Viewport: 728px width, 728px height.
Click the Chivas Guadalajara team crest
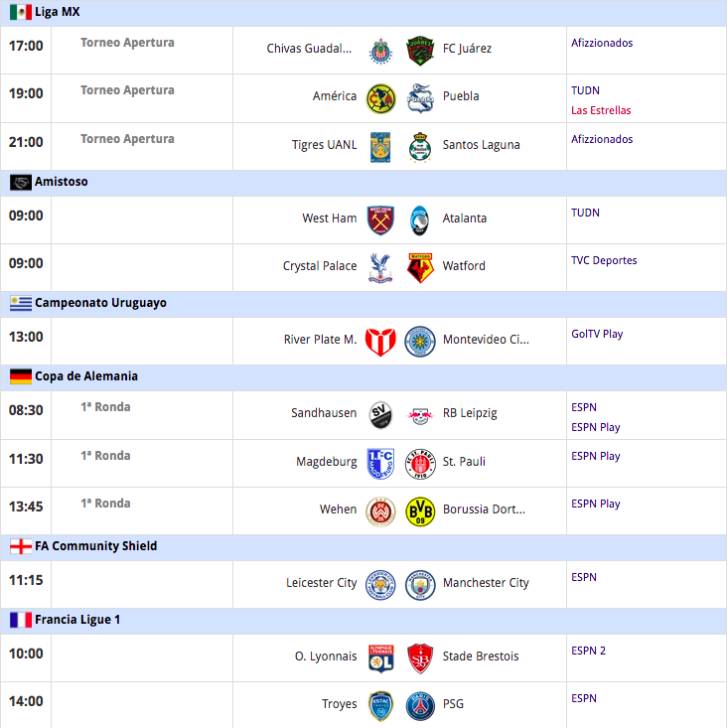point(380,51)
